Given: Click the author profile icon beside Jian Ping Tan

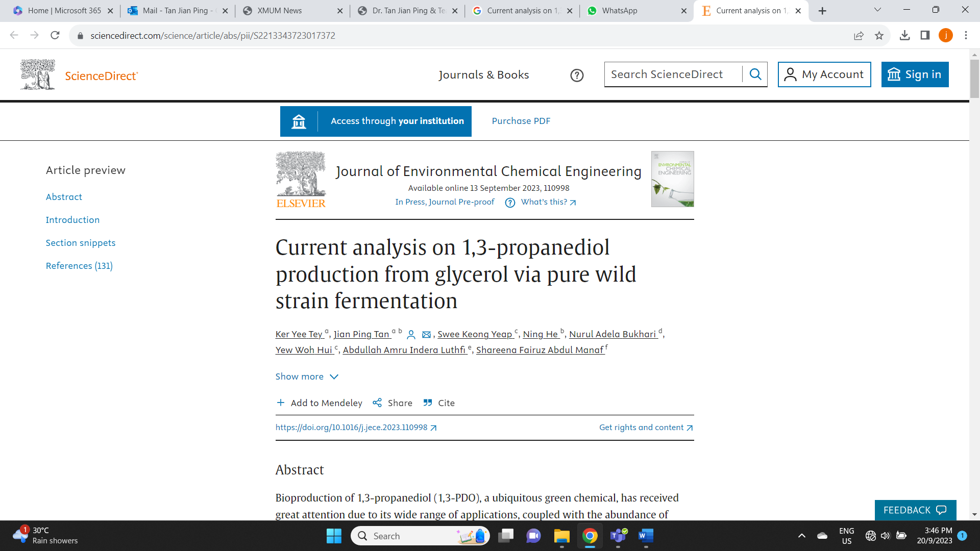Looking at the screenshot, I should point(411,335).
